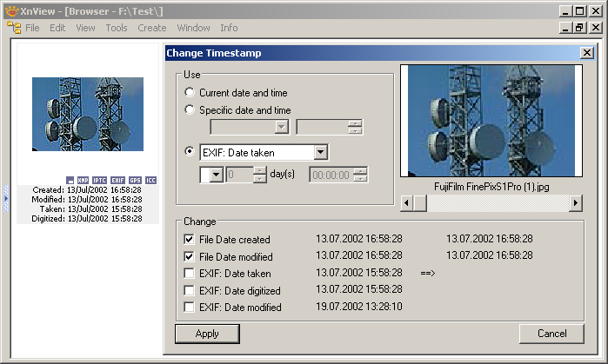Click the preview horizontal scrollbar track
Screen dimensions: 608x364
pyautogui.click(x=496, y=202)
